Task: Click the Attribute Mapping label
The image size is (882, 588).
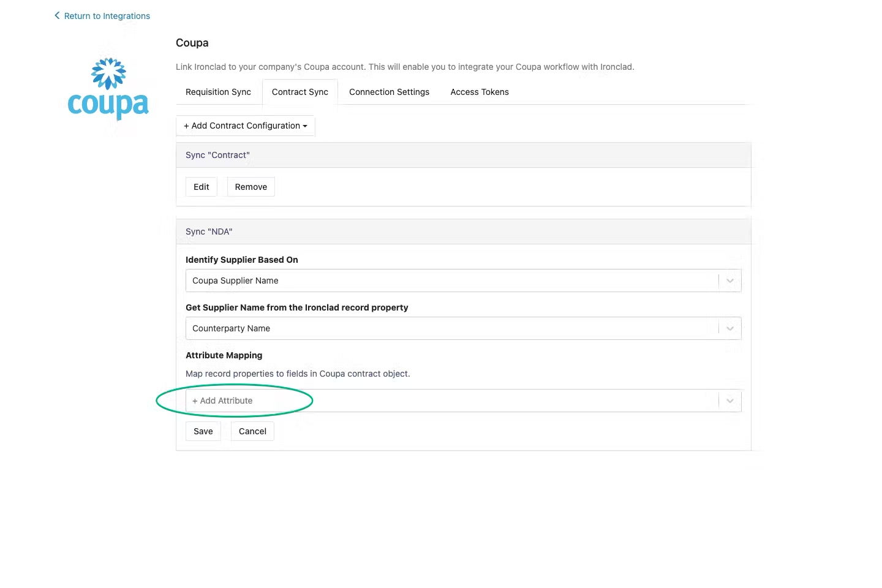Action: pos(224,355)
